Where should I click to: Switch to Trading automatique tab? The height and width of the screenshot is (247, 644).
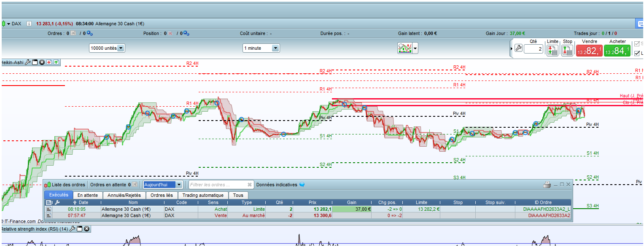(203, 195)
